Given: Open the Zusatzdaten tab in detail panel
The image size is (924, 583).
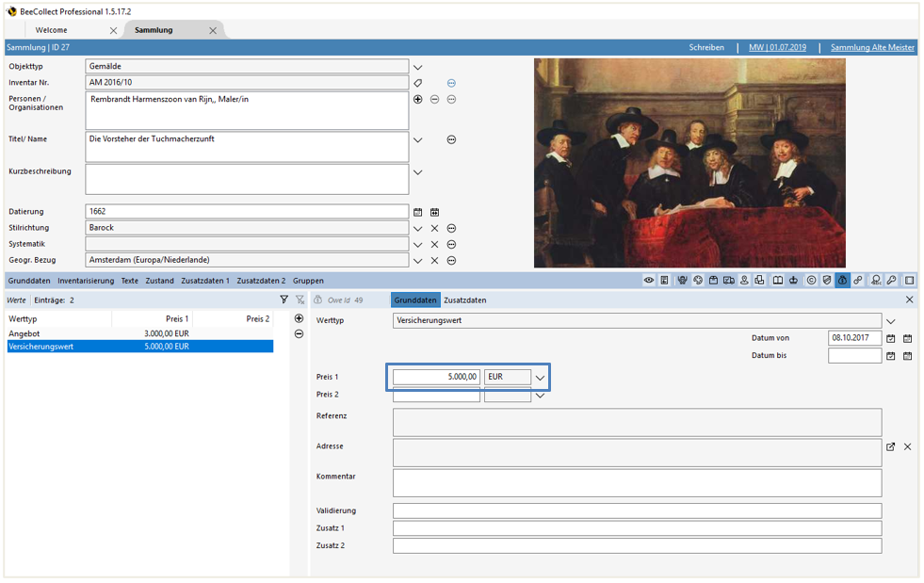Looking at the screenshot, I should 465,300.
